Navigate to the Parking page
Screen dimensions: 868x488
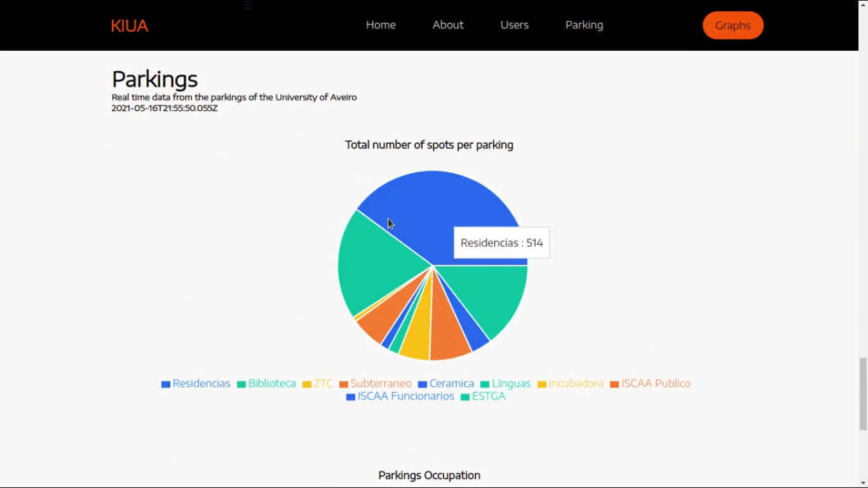(x=584, y=25)
